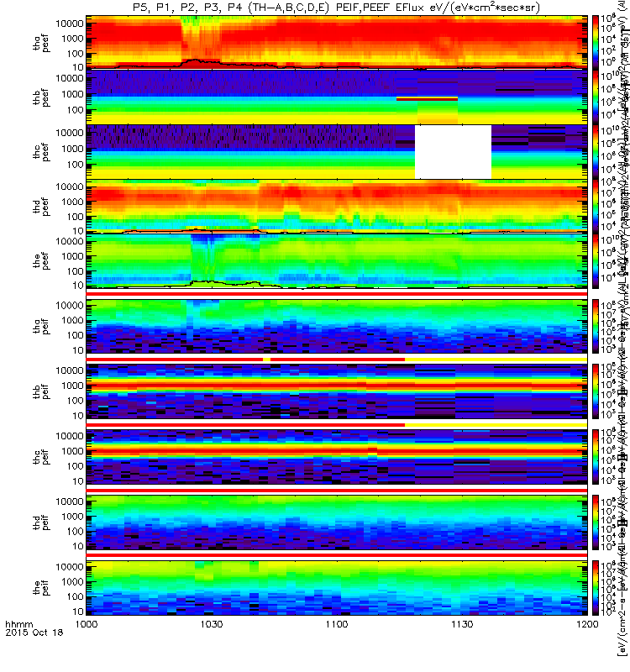Click the 'thb peef' panel label
The width and height of the screenshot is (630, 672).
tap(41, 97)
